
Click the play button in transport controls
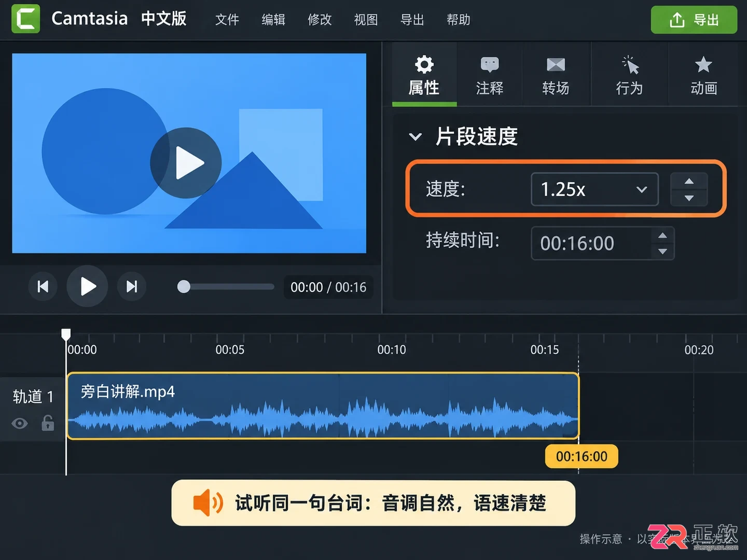pyautogui.click(x=87, y=286)
